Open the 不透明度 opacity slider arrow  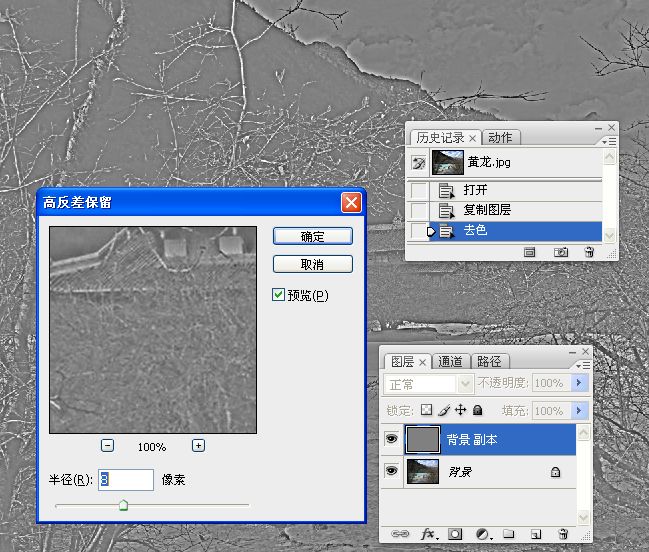(579, 383)
